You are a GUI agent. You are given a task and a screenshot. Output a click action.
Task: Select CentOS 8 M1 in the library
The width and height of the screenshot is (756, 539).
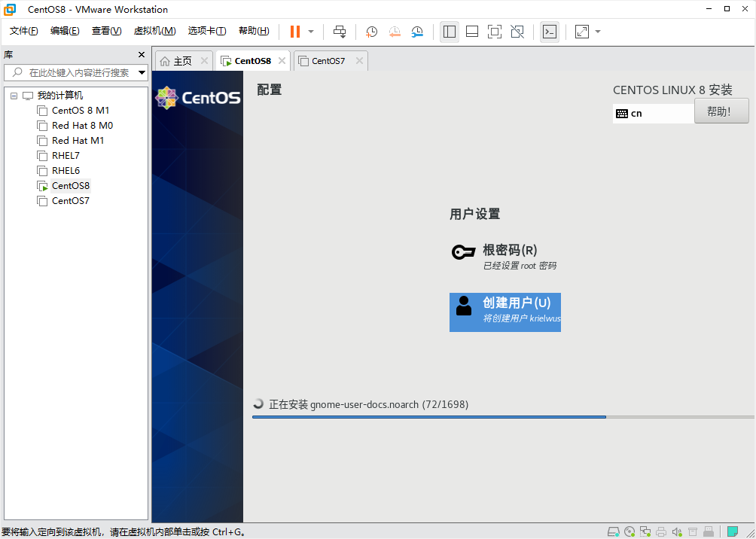[x=81, y=111]
